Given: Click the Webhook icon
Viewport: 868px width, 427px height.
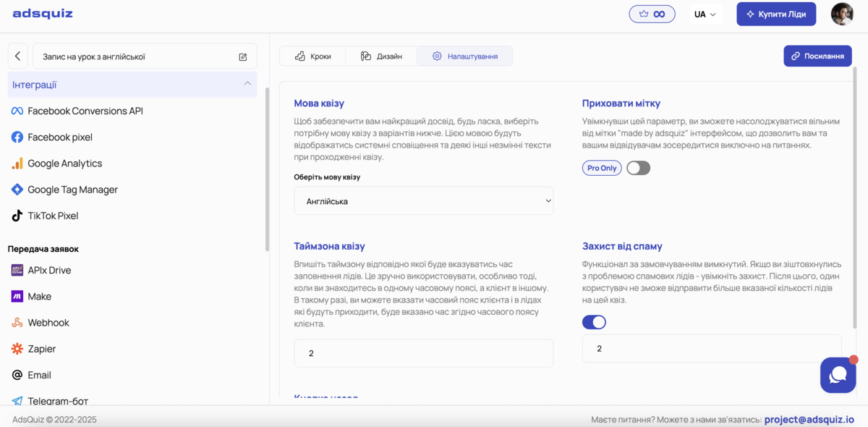Looking at the screenshot, I should [x=17, y=323].
